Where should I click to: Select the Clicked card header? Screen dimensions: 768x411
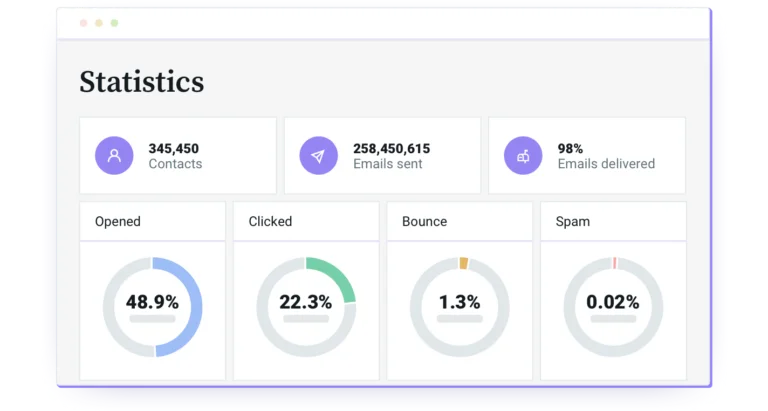(x=306, y=221)
